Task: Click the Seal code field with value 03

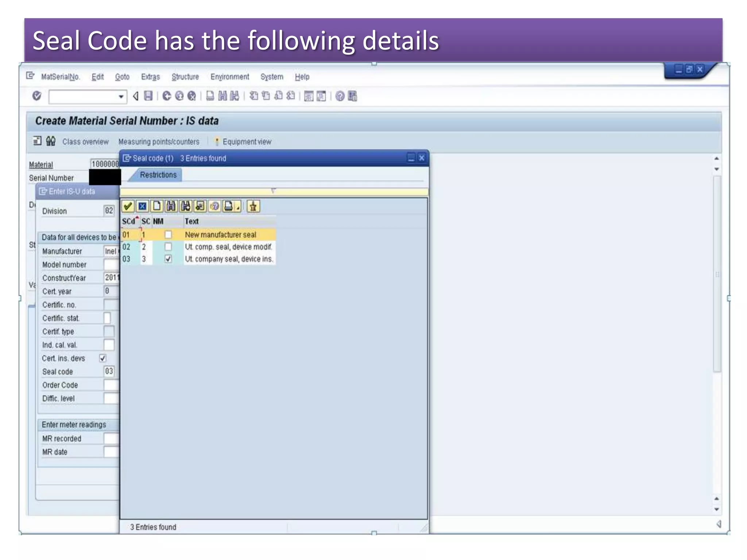Action: pos(109,371)
